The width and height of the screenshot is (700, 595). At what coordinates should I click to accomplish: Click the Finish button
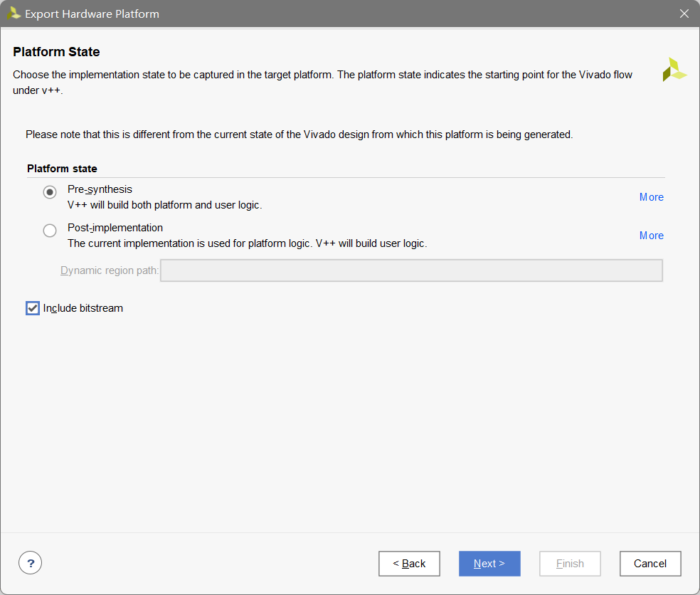(x=570, y=564)
